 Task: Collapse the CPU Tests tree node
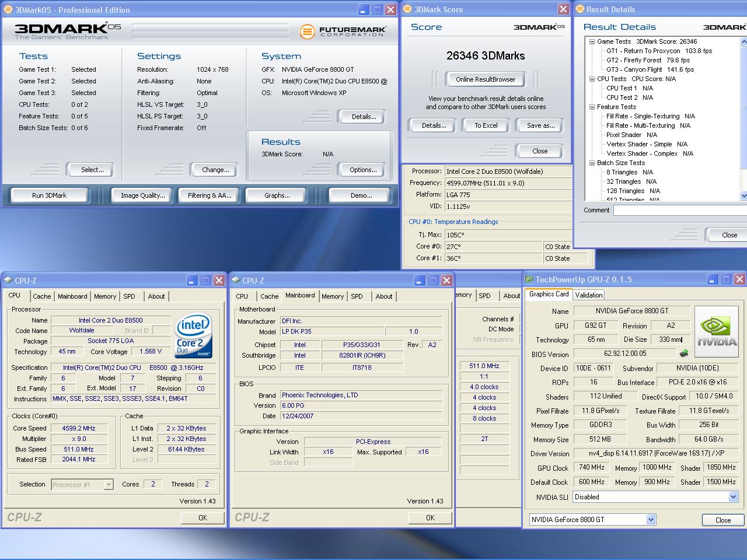(592, 79)
